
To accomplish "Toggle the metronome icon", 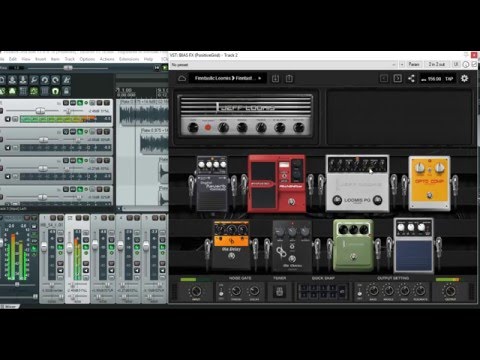I will 66,80.
